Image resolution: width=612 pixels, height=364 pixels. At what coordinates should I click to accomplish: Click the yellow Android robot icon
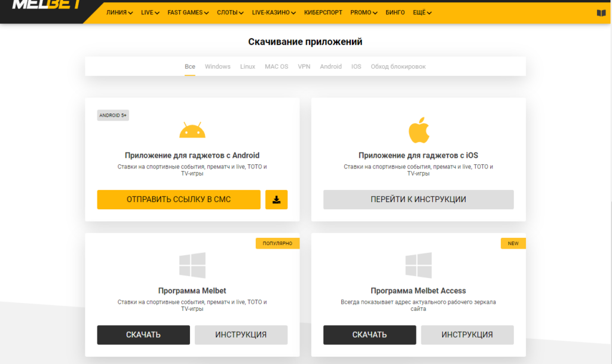(x=192, y=130)
